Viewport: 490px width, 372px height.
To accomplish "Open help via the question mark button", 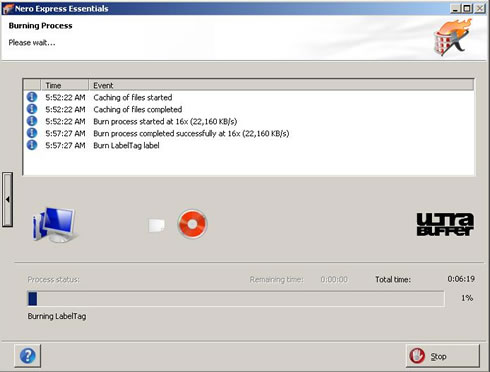I will pos(28,356).
